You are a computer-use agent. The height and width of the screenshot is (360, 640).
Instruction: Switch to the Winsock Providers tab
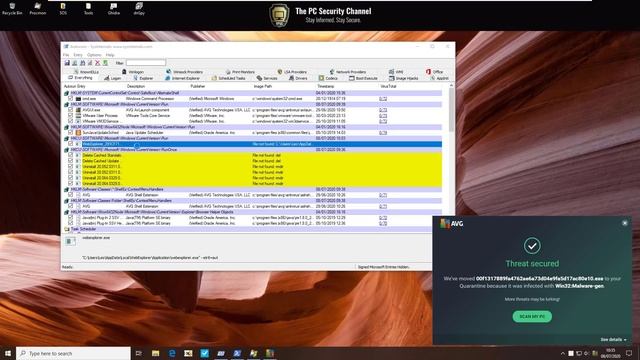click(184, 72)
